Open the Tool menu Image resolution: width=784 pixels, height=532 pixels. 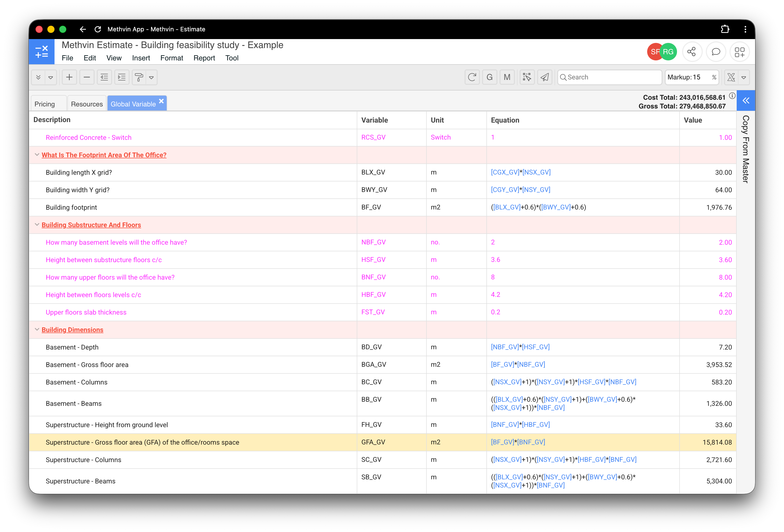pyautogui.click(x=232, y=58)
